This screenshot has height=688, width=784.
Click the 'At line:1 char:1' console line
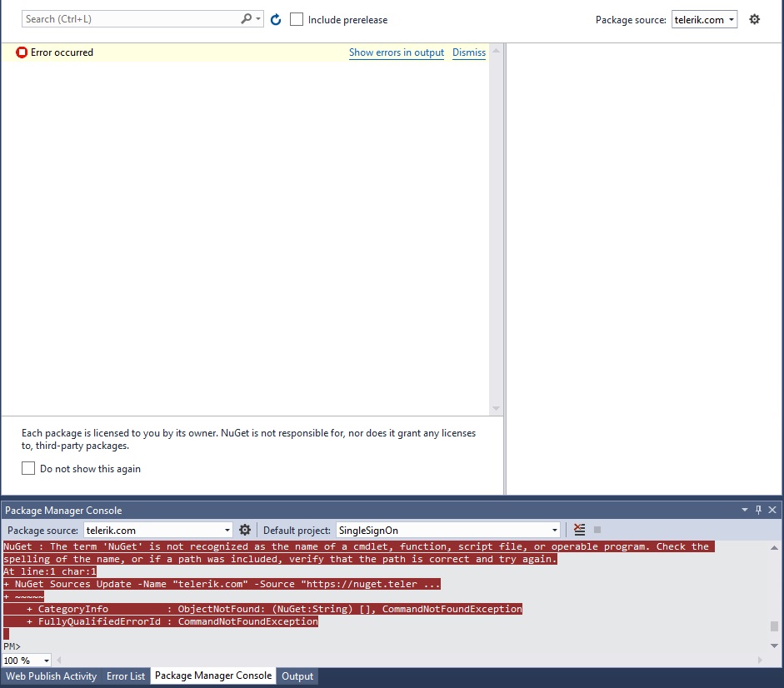(x=50, y=571)
